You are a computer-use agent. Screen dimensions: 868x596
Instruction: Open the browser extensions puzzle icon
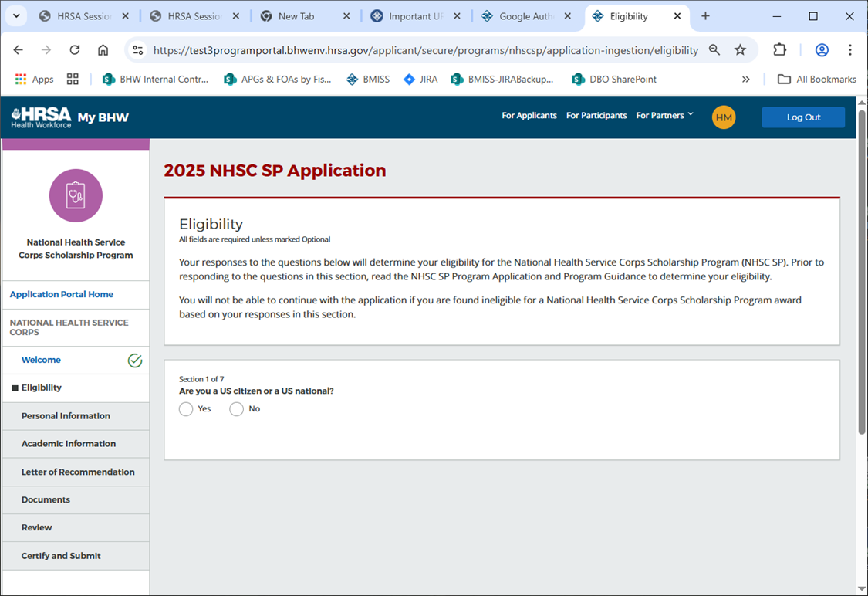coord(779,50)
